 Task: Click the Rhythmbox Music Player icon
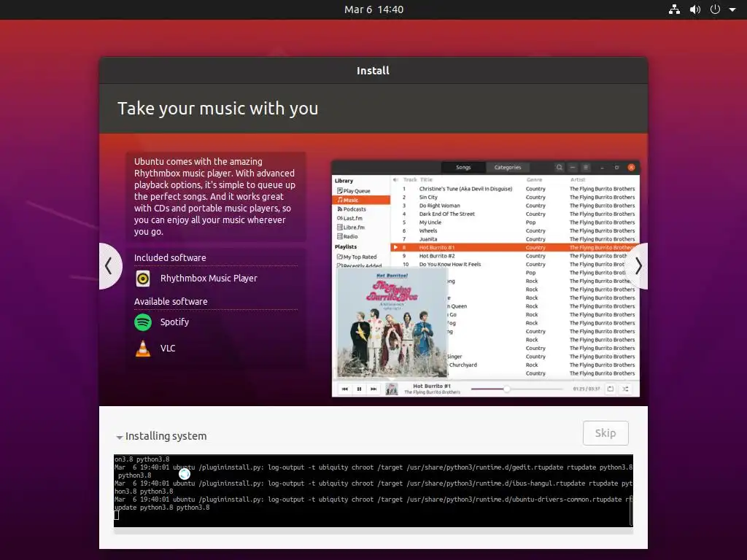[x=143, y=279]
